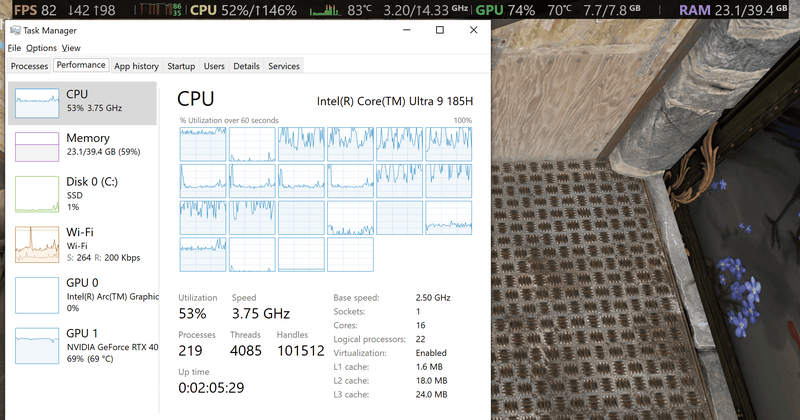The image size is (800, 420).
Task: Click the Memory mini graph thumbnail
Action: point(37,147)
